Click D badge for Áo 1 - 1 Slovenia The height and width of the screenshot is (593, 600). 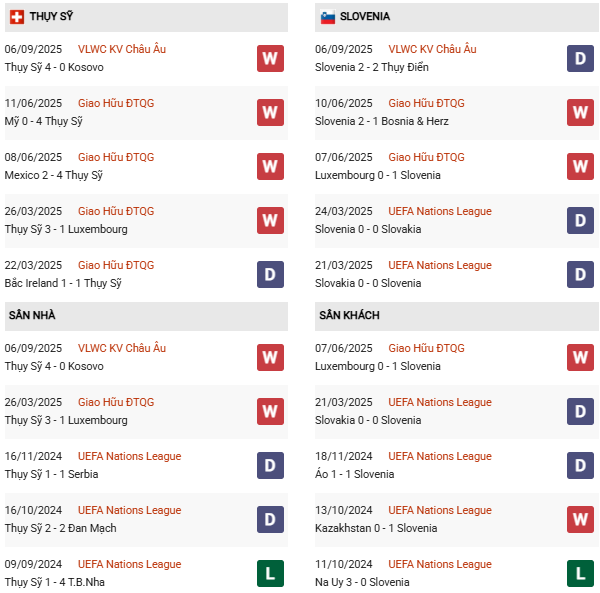click(580, 465)
